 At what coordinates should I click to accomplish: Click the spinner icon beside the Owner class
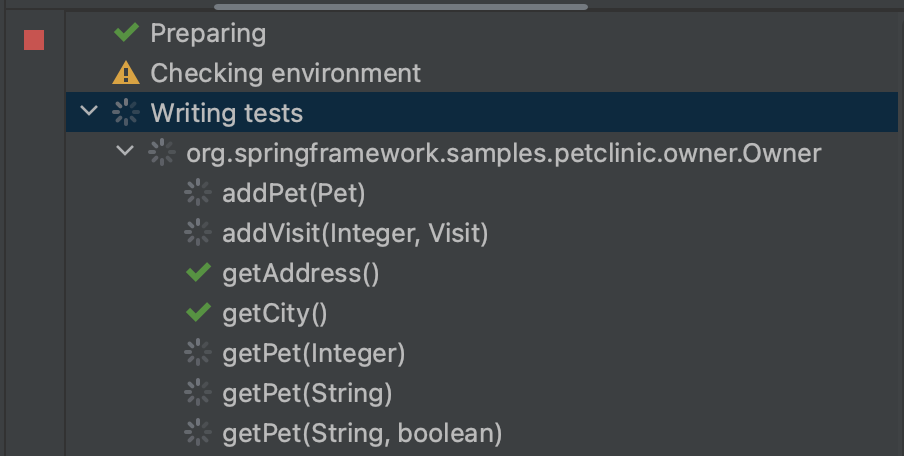point(162,153)
